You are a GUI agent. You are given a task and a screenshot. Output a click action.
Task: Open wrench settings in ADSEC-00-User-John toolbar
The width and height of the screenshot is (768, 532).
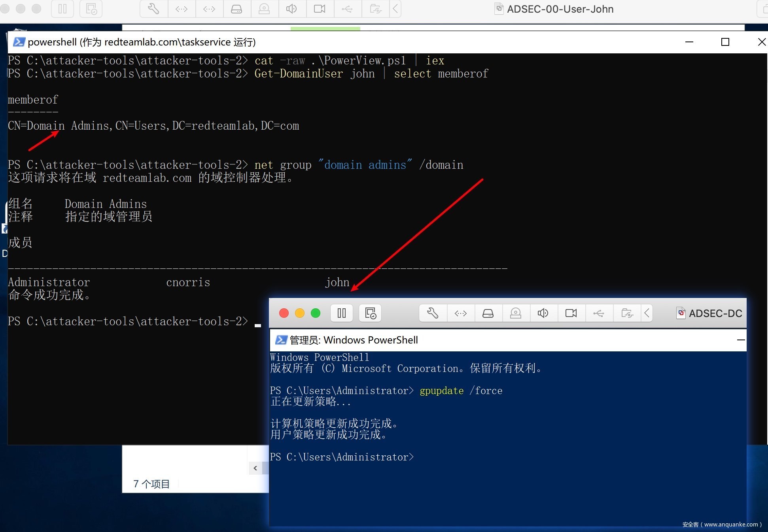[153, 9]
